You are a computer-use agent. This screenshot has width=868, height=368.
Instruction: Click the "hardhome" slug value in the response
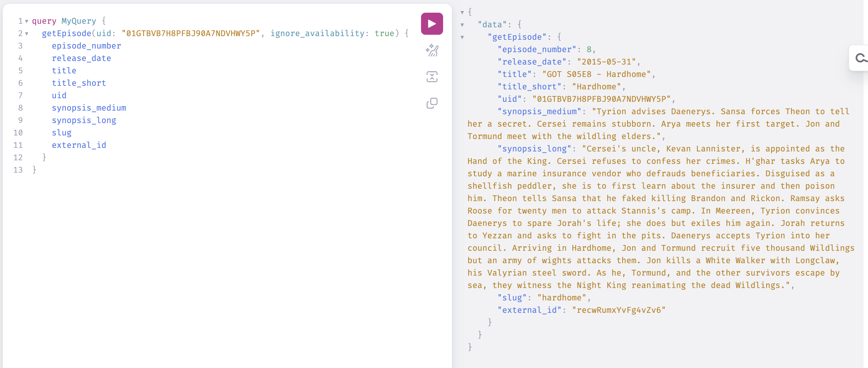click(561, 298)
